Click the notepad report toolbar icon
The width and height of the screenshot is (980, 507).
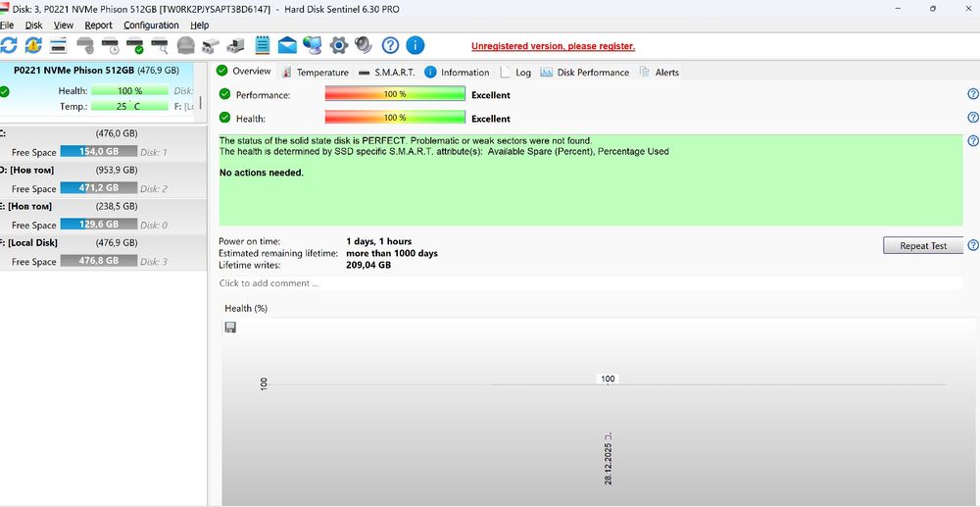(263, 45)
